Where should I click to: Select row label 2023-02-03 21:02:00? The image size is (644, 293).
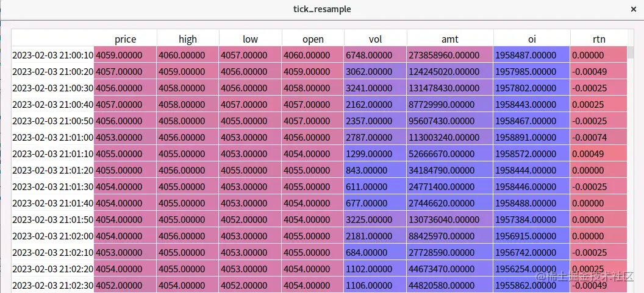click(52, 236)
